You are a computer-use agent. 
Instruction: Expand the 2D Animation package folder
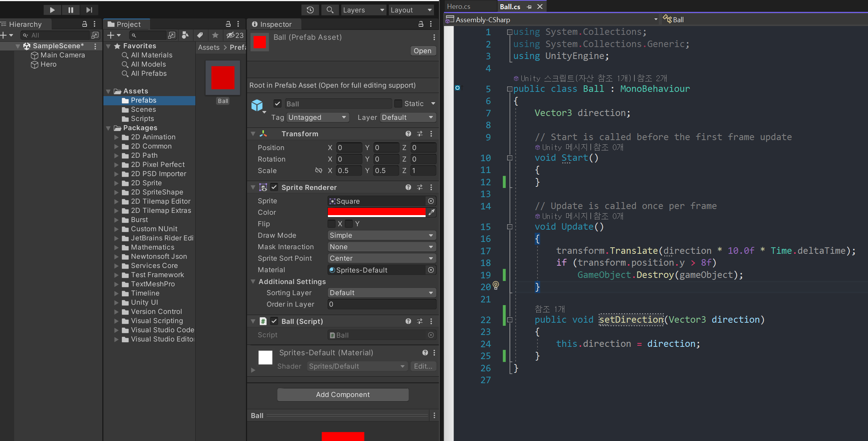coord(116,137)
